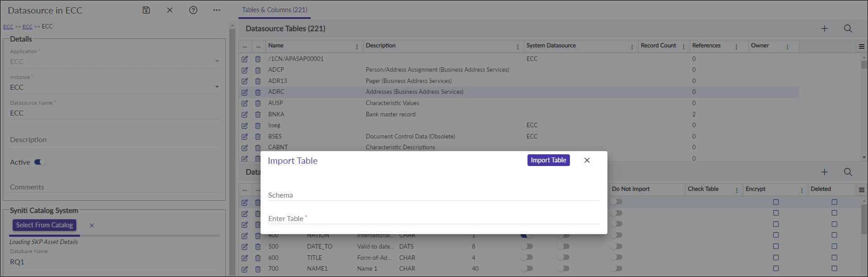Open References column options menu
This screenshot has height=277, width=868.
pos(736,46)
